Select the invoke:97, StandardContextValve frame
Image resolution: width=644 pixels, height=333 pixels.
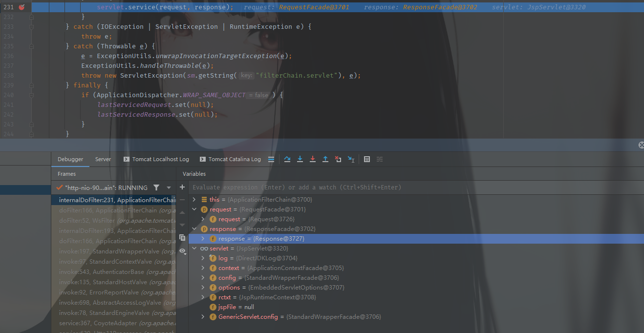pos(113,262)
